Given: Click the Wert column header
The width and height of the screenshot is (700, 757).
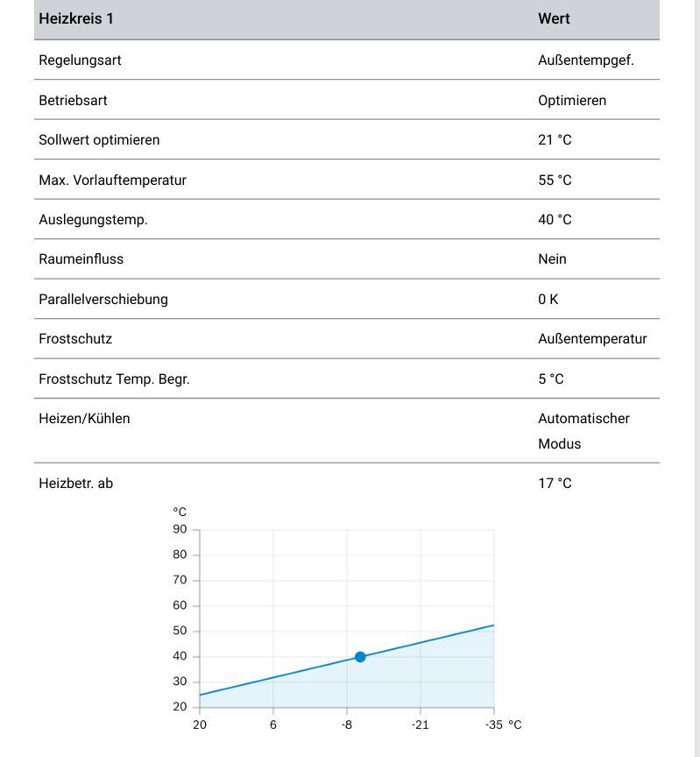Looking at the screenshot, I should tap(554, 18).
